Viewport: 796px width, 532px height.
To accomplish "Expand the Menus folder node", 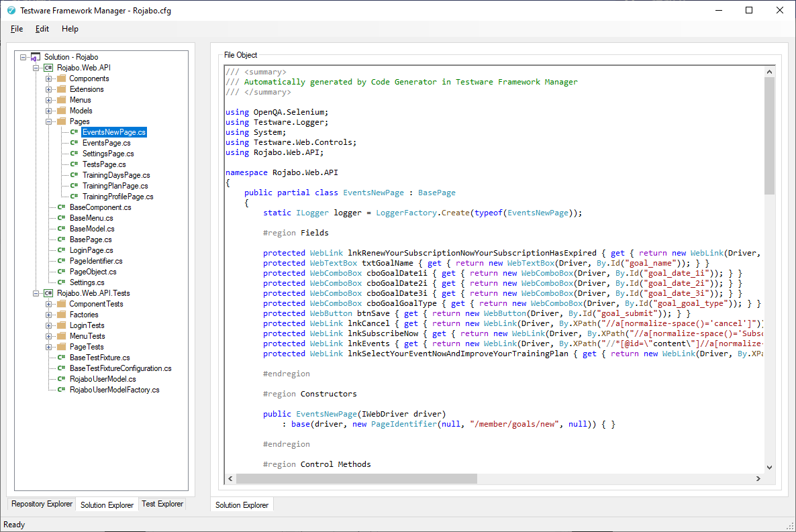I will tap(49, 100).
